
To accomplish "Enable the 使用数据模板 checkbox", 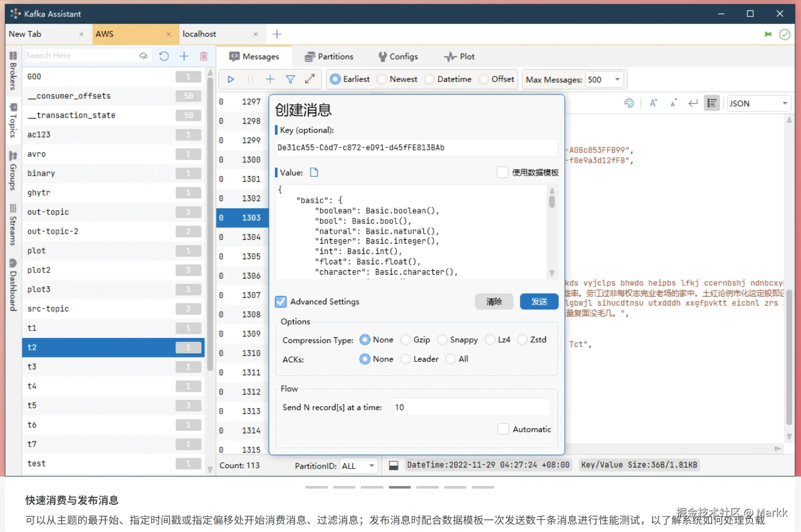I will tap(502, 172).
